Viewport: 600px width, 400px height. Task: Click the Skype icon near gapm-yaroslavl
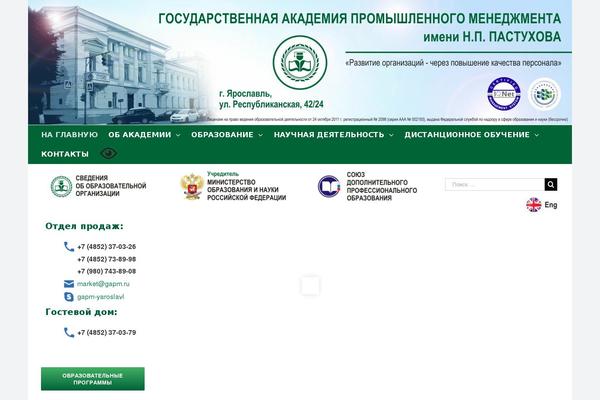pos(69,297)
